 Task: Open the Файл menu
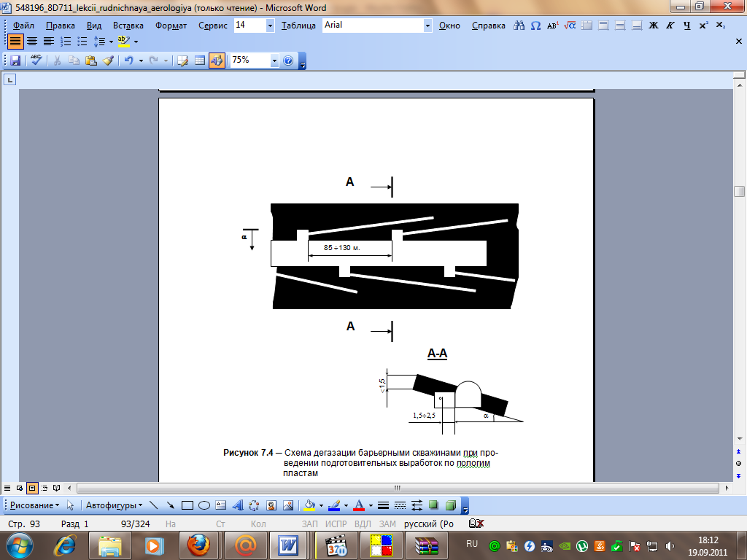coord(23,26)
